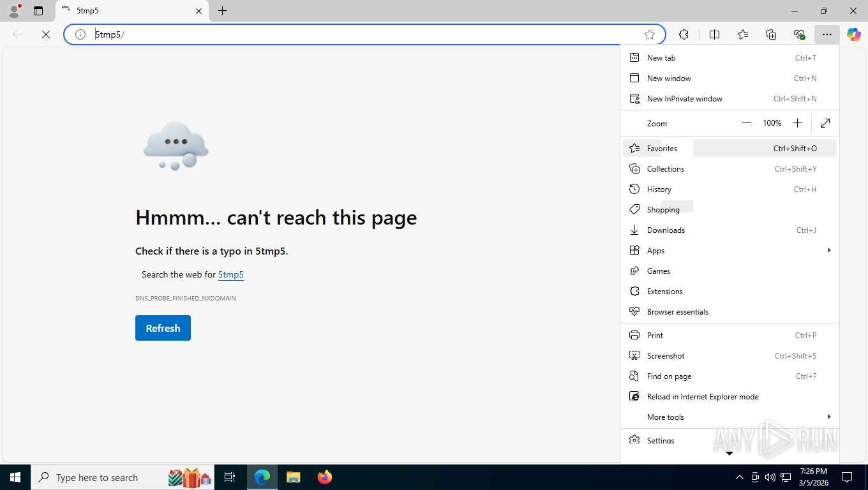
Task: Zoom in with the plus button
Action: coord(797,123)
